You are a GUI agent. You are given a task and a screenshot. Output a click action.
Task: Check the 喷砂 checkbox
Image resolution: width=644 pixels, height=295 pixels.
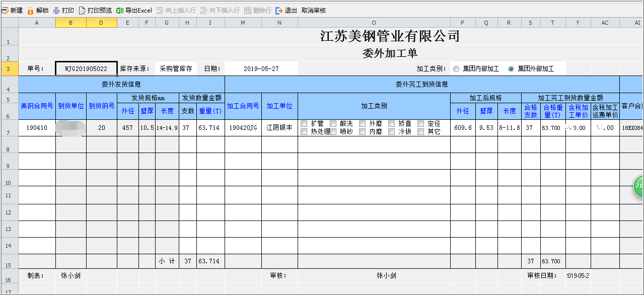(x=333, y=132)
